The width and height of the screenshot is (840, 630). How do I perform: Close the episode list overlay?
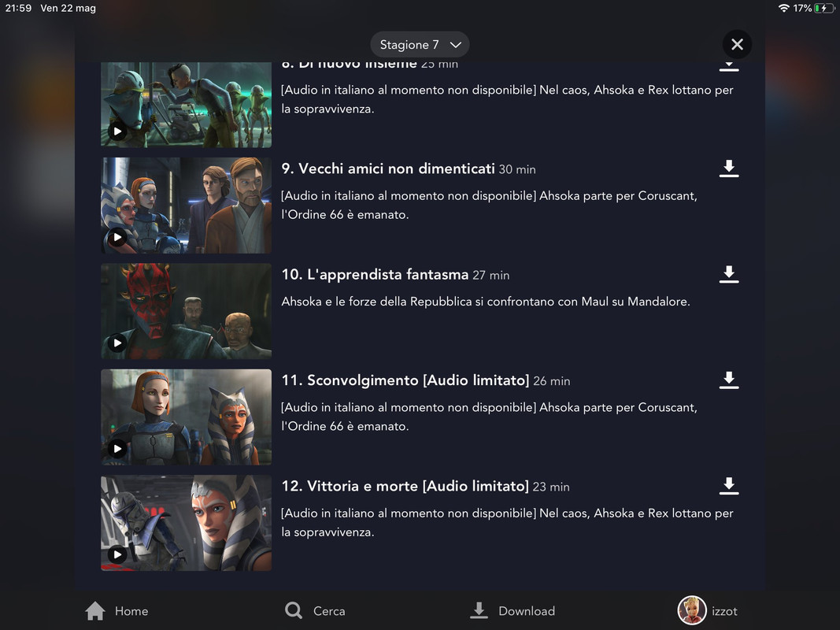coord(737,44)
